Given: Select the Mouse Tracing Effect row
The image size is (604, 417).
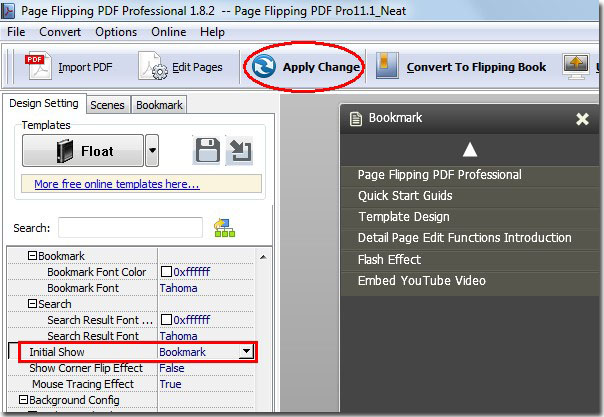Looking at the screenshot, I should click(x=131, y=384).
